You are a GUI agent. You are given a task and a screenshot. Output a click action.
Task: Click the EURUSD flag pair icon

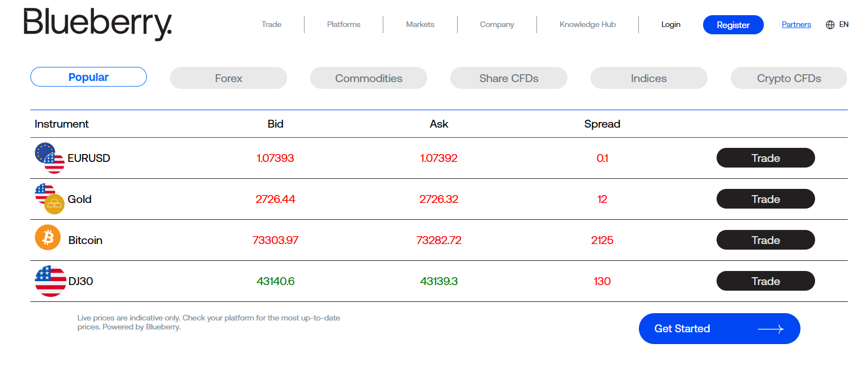click(50, 158)
